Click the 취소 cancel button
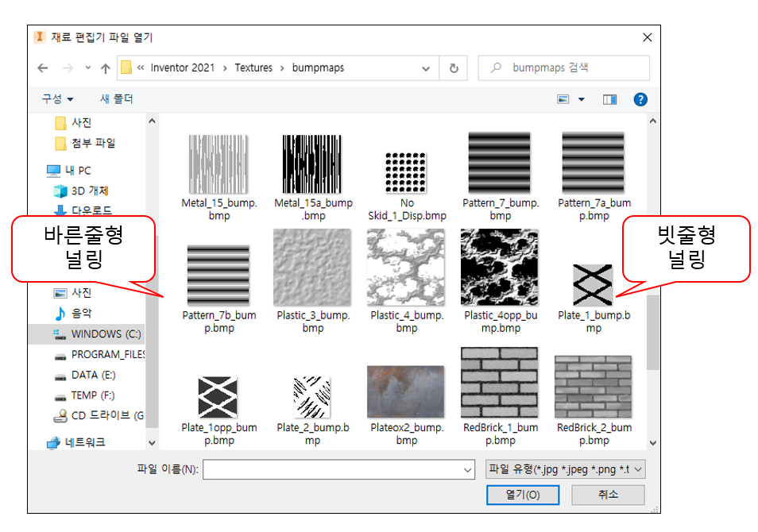 coord(608,495)
